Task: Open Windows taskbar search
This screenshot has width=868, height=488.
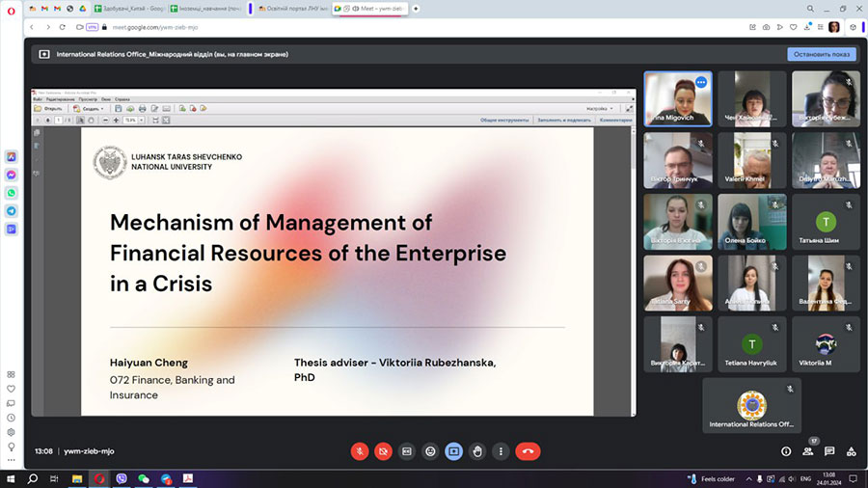Action: 32,478
